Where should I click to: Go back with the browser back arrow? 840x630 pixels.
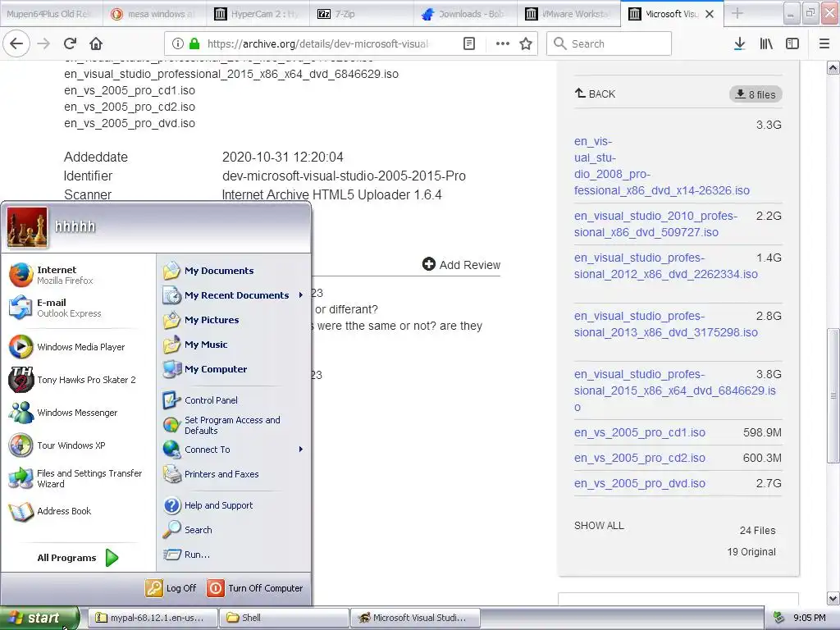tap(16, 44)
